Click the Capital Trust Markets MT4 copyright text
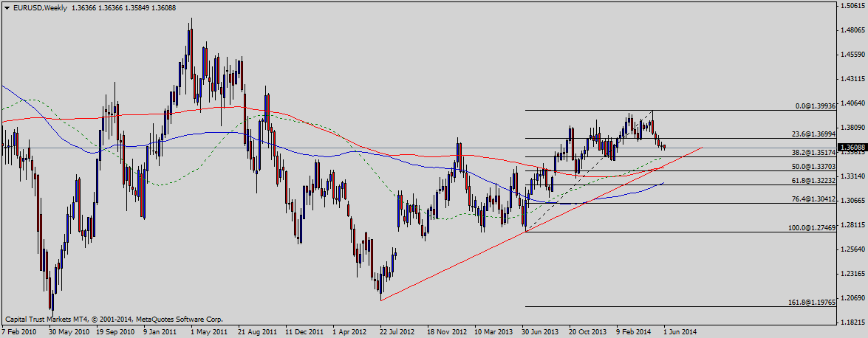The height and width of the screenshot is (338, 868). tap(114, 320)
